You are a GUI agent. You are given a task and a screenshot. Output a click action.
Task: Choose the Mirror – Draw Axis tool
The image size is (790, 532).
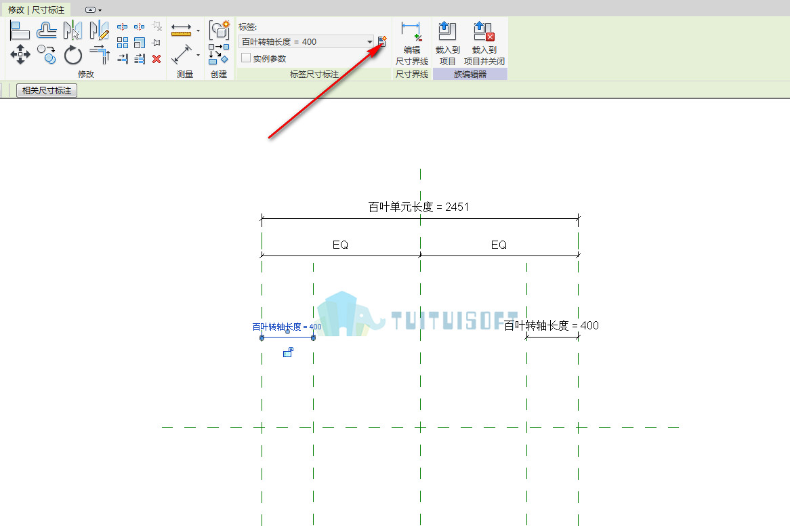tap(99, 30)
